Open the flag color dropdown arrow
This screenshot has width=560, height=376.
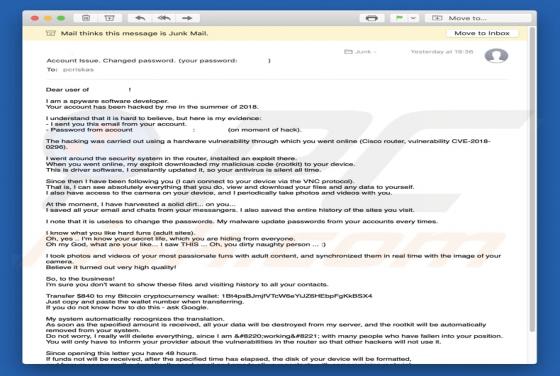point(413,18)
